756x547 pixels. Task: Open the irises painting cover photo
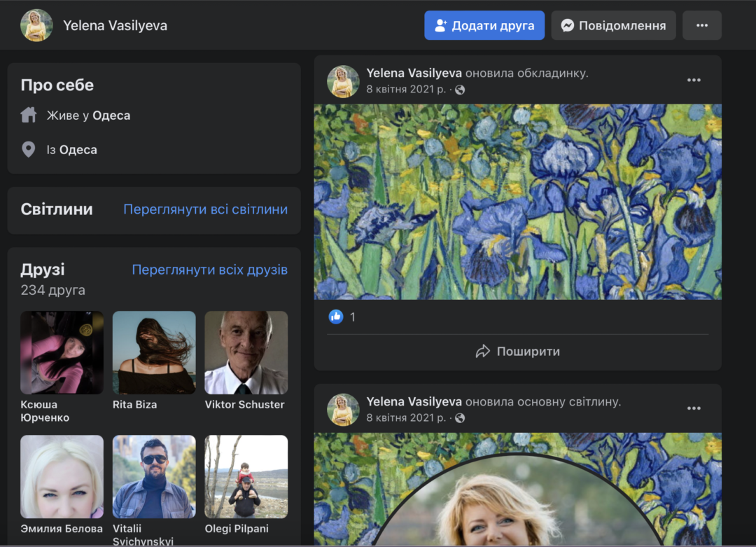coord(518,202)
